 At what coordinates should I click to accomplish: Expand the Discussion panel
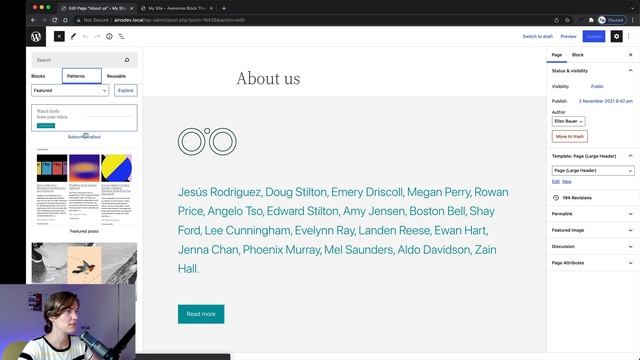(x=593, y=247)
